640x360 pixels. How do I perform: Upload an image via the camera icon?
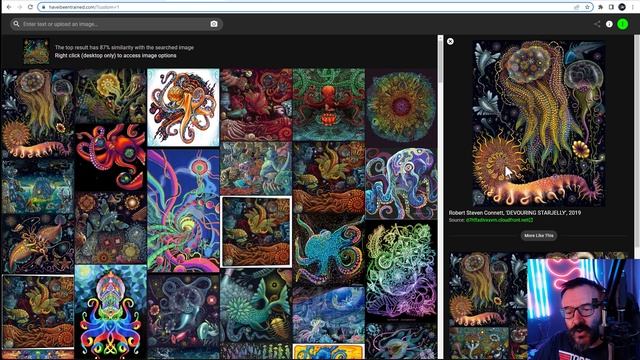coord(214,24)
